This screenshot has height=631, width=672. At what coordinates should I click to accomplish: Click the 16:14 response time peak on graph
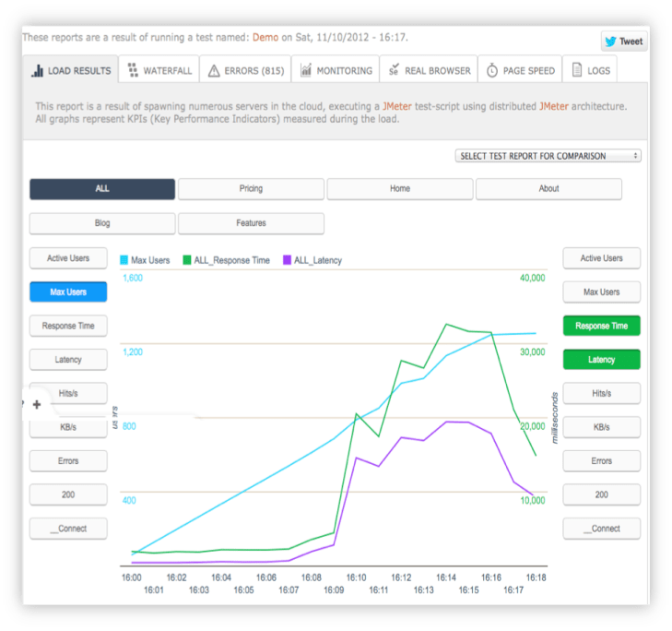(446, 325)
